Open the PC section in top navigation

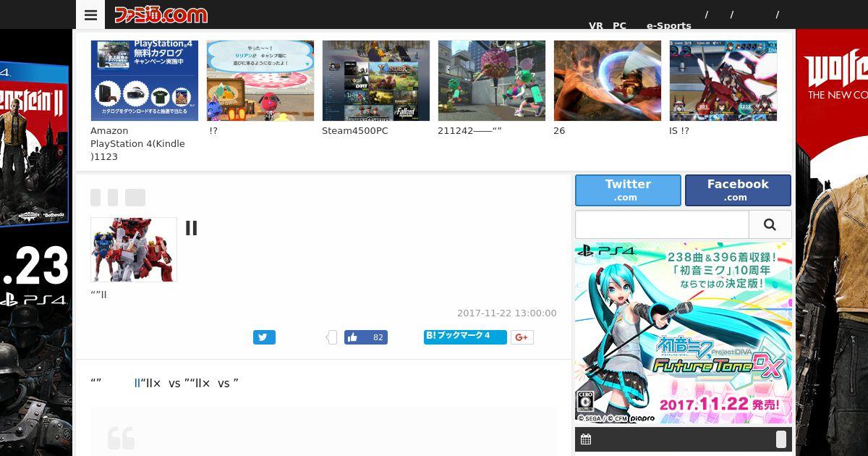pos(619,25)
